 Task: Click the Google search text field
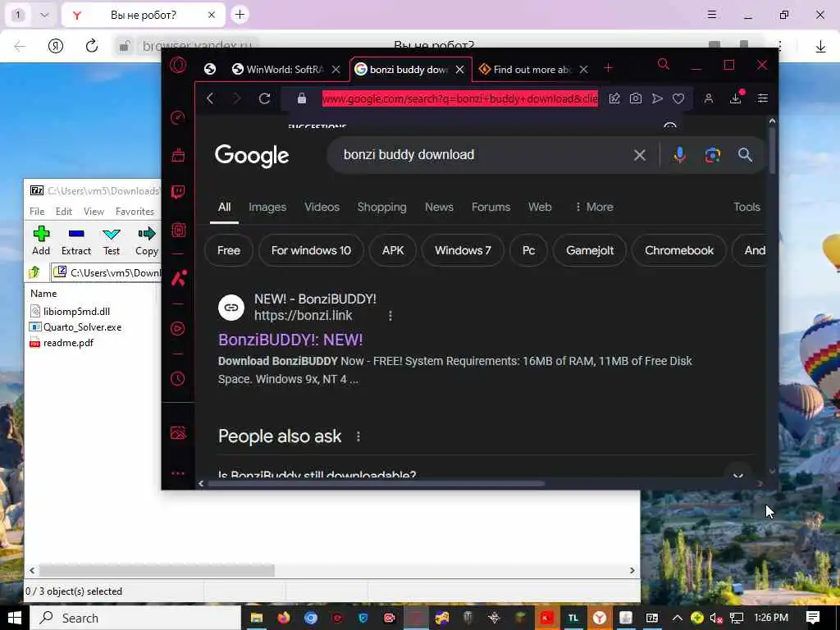(x=482, y=155)
